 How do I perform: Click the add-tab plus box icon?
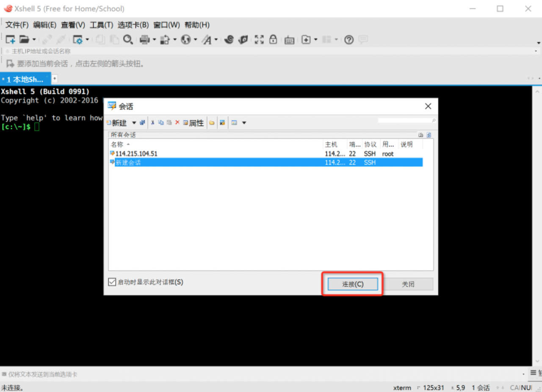tap(306, 39)
